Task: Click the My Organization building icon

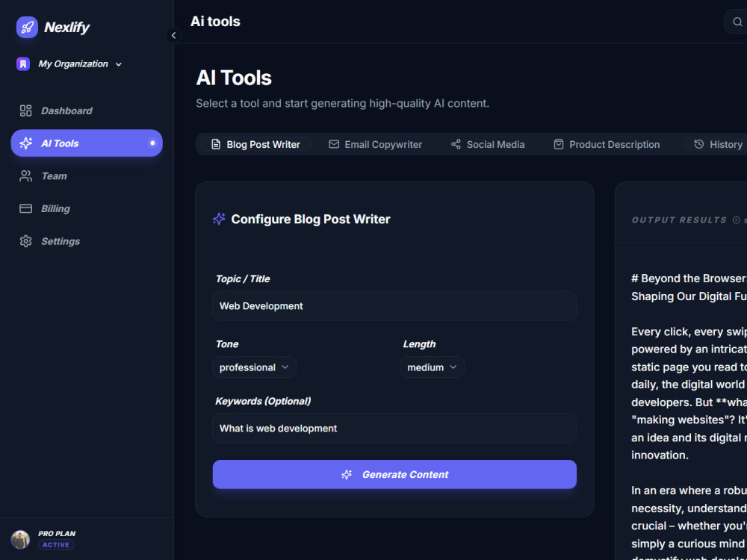Action: coord(23,63)
